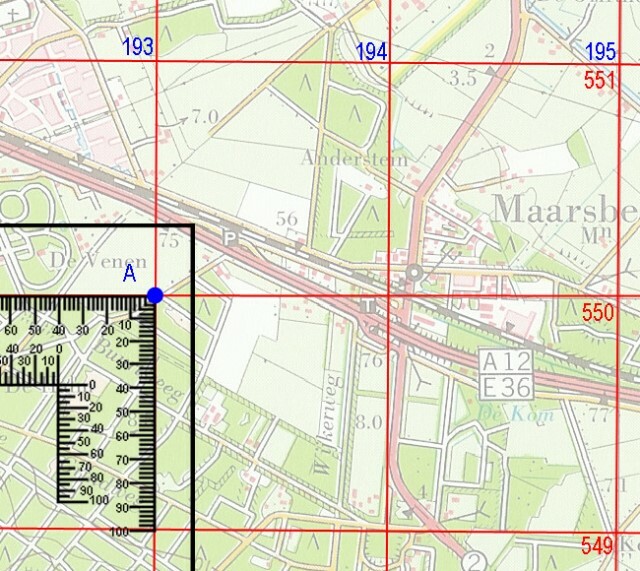Click the blue point marker A
The height and width of the screenshot is (571, 640).
[154, 295]
